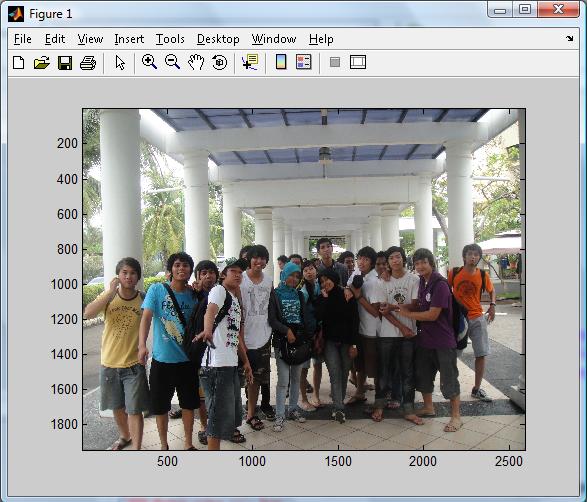Screen dimensions: 588x502
Task: Enable the Data Cursor tool
Action: click(250, 62)
